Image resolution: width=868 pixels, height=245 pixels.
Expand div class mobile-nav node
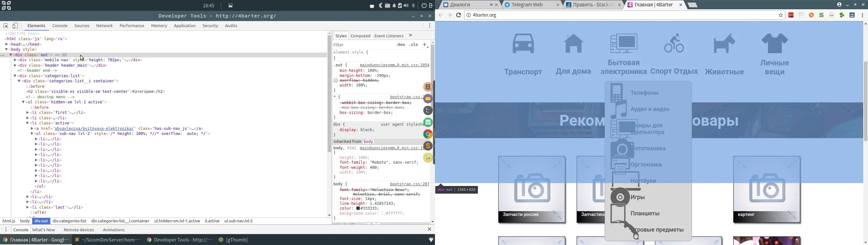point(15,60)
